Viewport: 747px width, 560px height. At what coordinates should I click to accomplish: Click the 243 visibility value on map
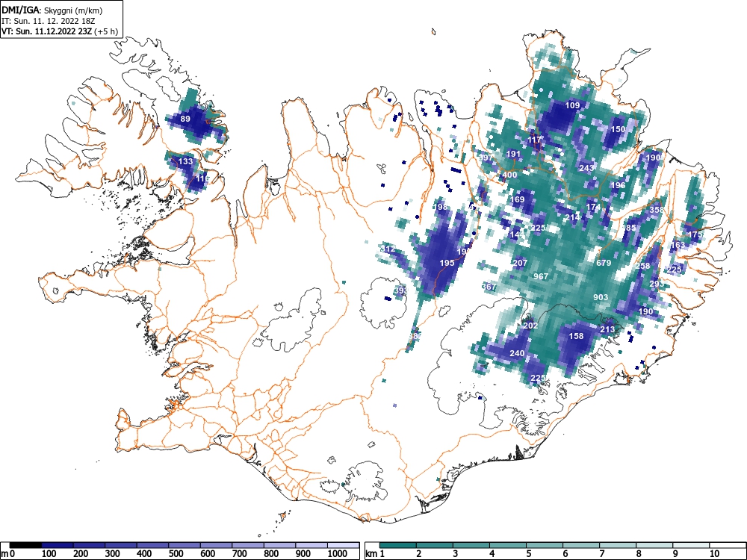tap(586, 167)
